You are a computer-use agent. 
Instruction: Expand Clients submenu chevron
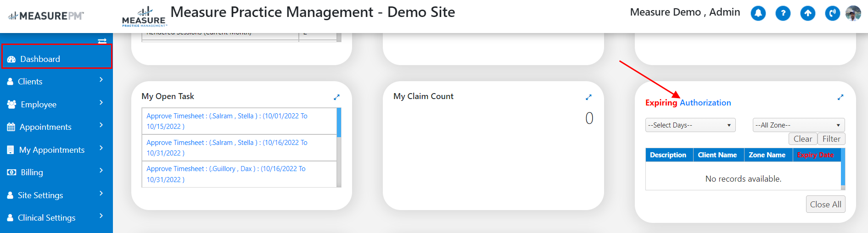point(101,80)
